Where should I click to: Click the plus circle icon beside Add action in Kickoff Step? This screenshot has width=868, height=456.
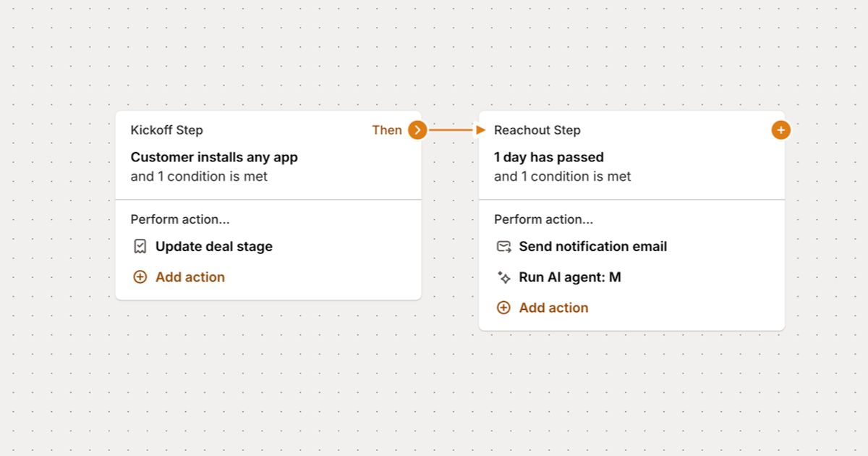point(140,276)
